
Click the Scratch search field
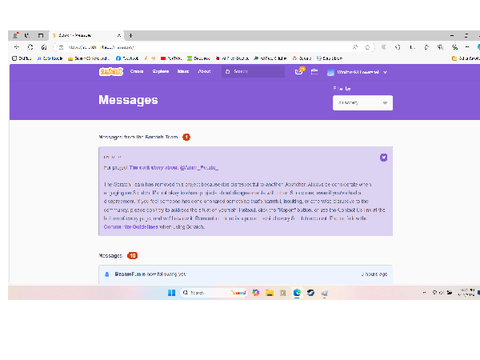click(x=253, y=72)
